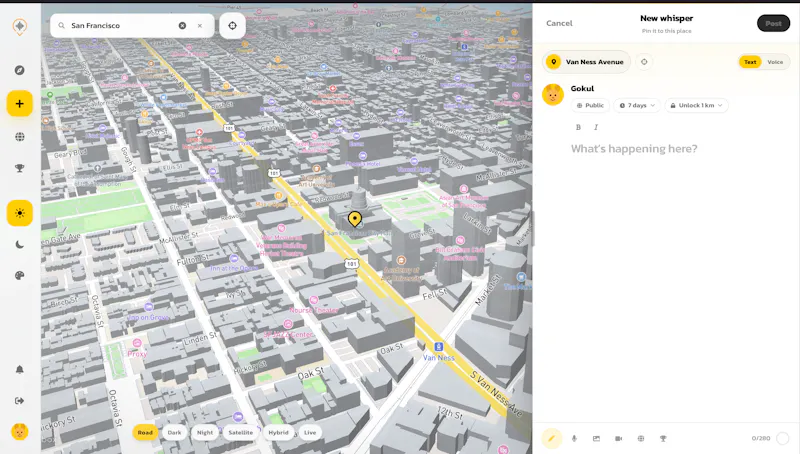
Task: Select the Road map style
Action: pos(145,433)
